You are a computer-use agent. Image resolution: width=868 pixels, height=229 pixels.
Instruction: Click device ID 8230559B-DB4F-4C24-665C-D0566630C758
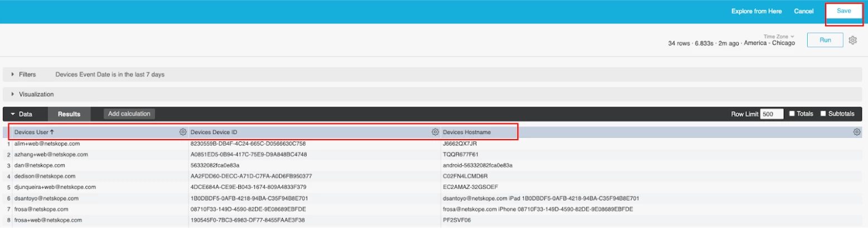(248, 144)
